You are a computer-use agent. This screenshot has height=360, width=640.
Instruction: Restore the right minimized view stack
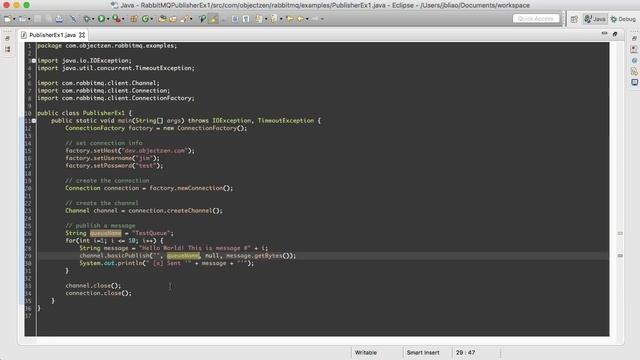click(x=634, y=38)
